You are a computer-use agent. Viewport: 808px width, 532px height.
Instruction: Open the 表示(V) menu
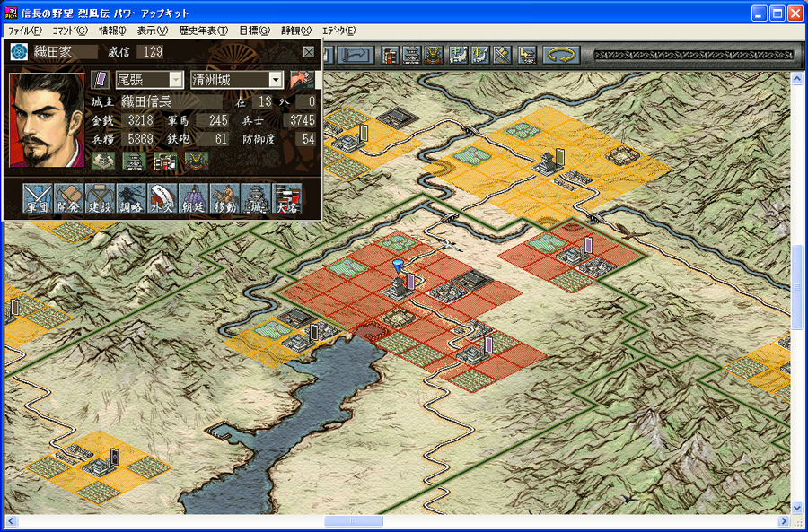153,31
